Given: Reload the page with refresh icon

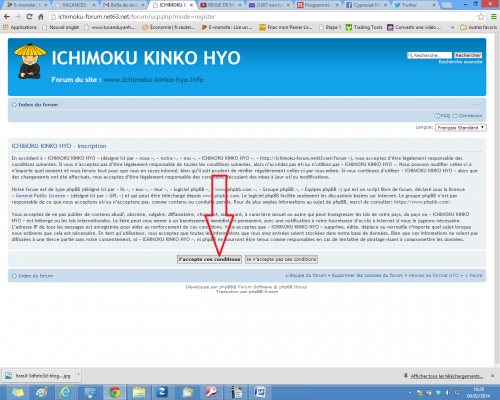Looking at the screenshot, I should point(29,16).
